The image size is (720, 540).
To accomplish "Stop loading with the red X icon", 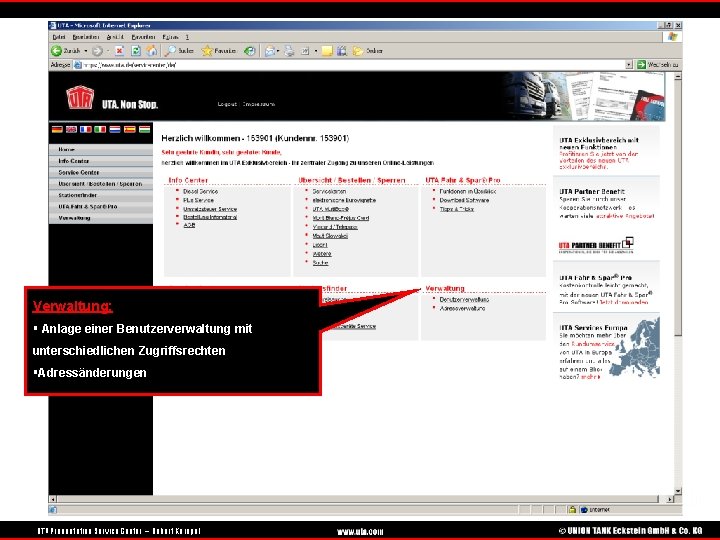I will (x=119, y=51).
